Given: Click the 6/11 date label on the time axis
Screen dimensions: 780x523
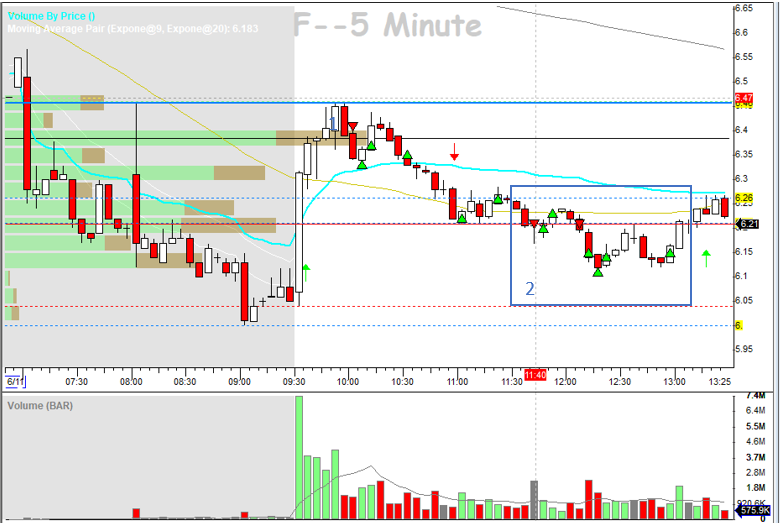Looking at the screenshot, I should 15,381.
